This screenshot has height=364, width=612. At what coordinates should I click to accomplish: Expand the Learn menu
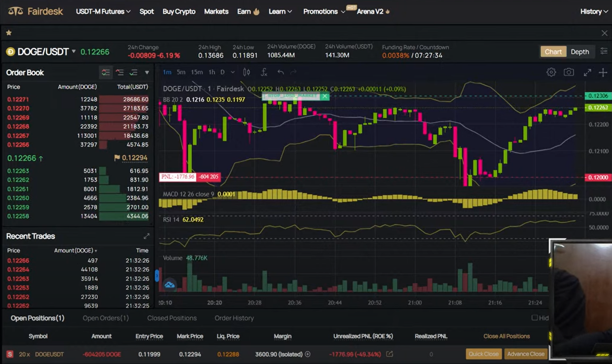[280, 11]
